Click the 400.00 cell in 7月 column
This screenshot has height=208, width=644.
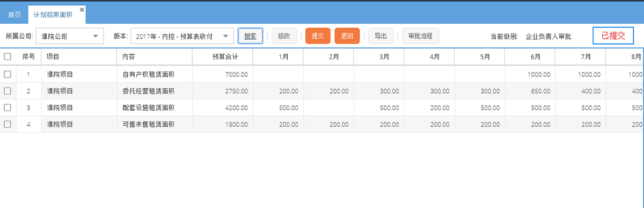click(581, 91)
